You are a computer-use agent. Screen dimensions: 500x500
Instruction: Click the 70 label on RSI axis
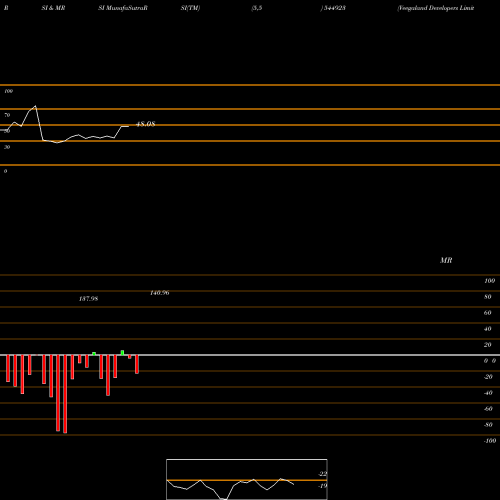tap(7, 115)
